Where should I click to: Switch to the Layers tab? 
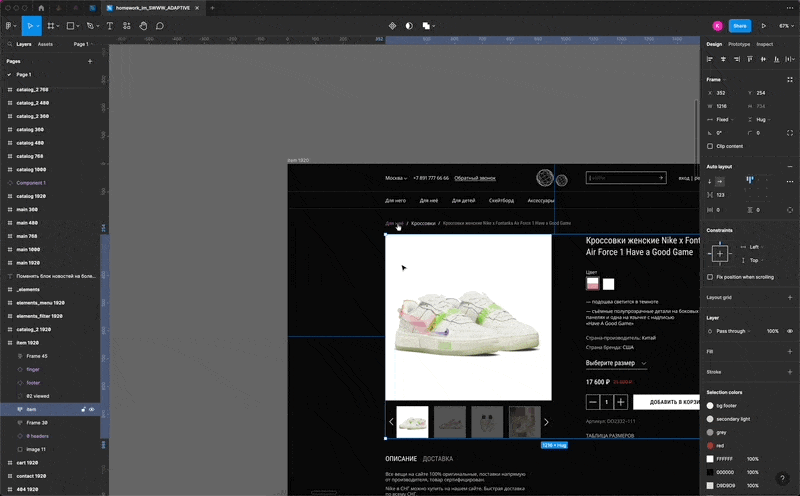coord(23,44)
